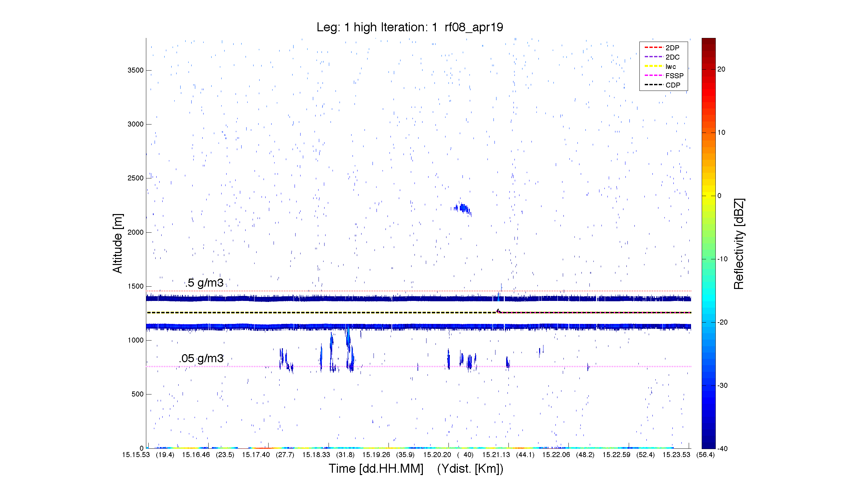Click the red dotted line near 1450 m
This screenshot has width=844, height=504.
pos(419,291)
